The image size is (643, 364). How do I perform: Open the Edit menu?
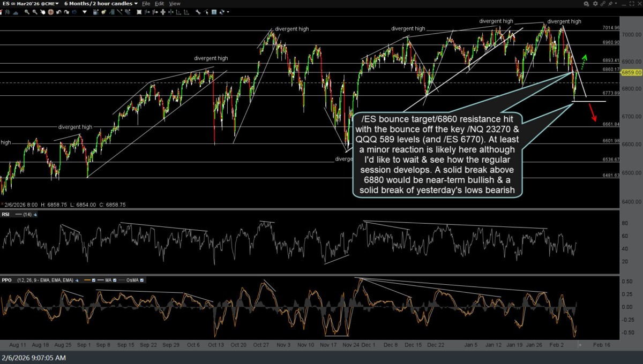[160, 4]
